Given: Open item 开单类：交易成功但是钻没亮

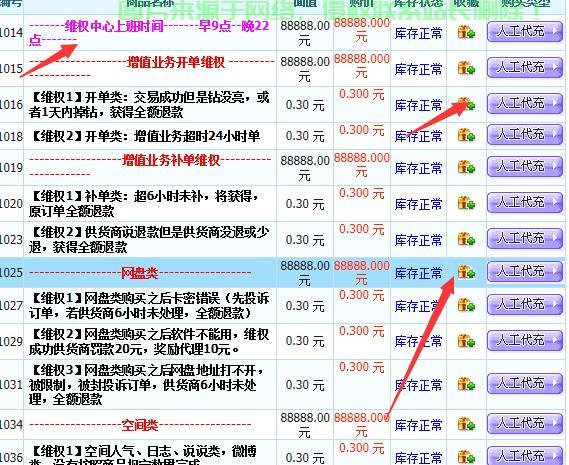Looking at the screenshot, I should (x=149, y=105).
